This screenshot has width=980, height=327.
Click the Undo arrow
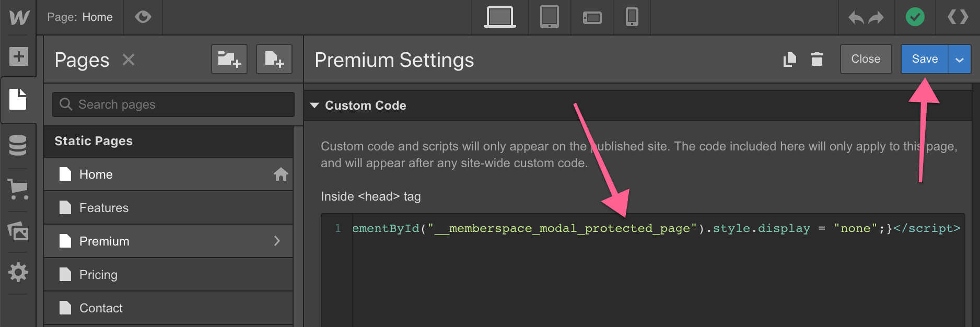856,18
